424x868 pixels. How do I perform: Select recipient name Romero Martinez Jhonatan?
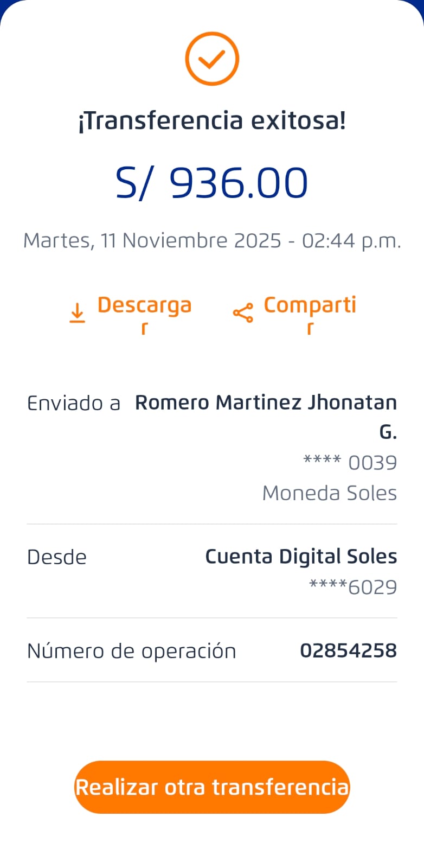pos(266,403)
